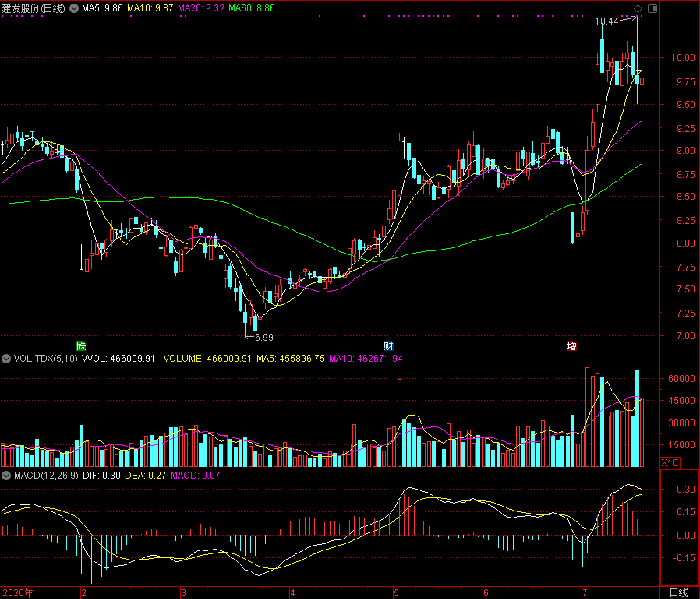The height and width of the screenshot is (599, 700).
Task: Click the 30000 volume axis label
Action: [681, 423]
